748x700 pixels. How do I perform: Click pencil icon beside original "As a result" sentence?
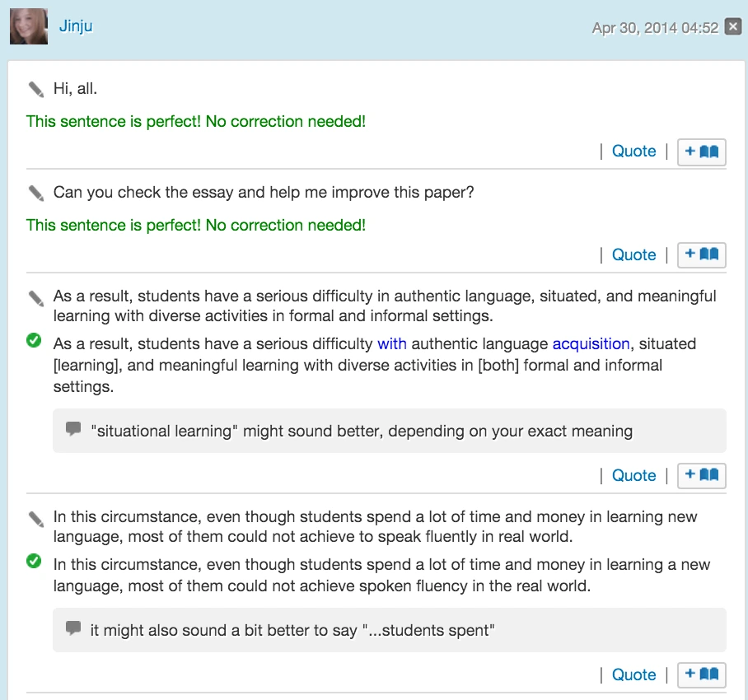(x=35, y=296)
